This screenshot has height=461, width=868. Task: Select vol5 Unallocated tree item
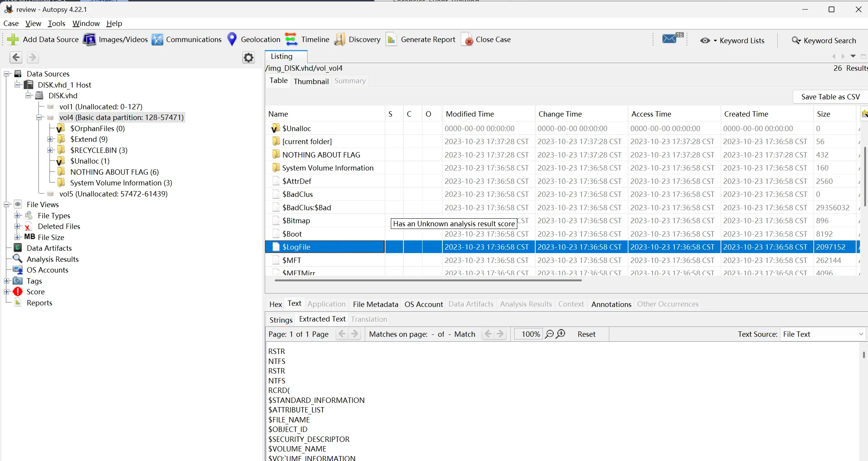(113, 194)
